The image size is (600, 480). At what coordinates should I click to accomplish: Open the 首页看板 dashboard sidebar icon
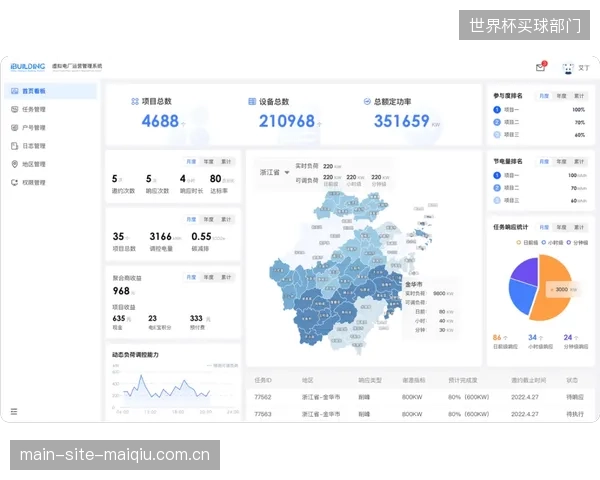(x=15, y=91)
